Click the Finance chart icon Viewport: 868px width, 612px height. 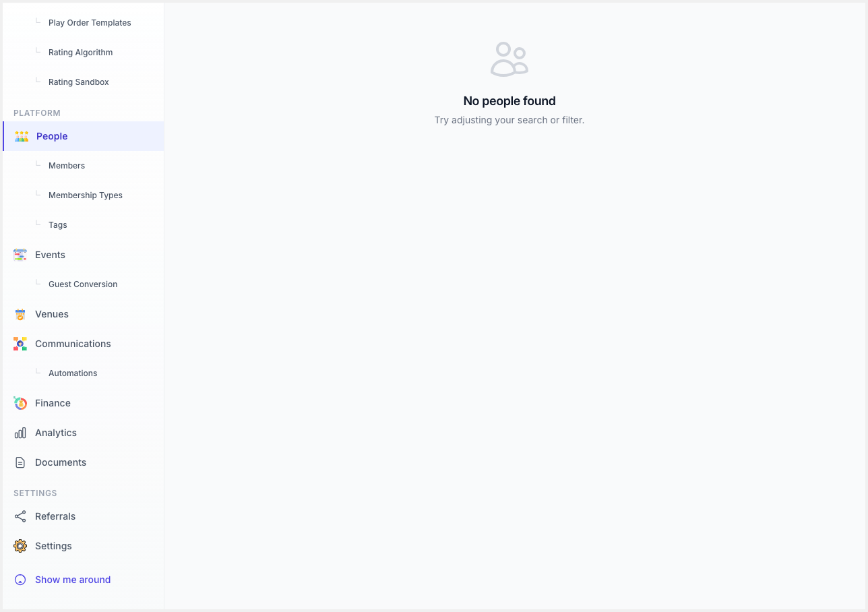point(20,403)
